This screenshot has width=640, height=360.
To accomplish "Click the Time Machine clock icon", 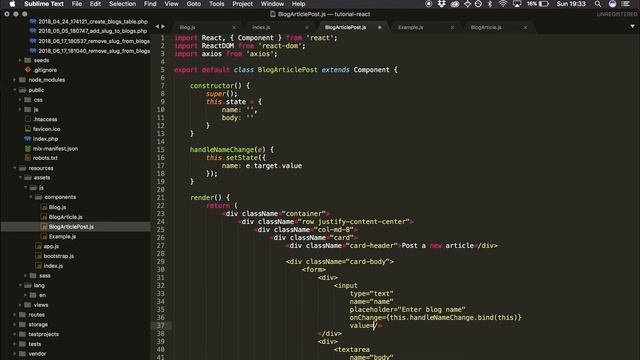I will [479, 4].
